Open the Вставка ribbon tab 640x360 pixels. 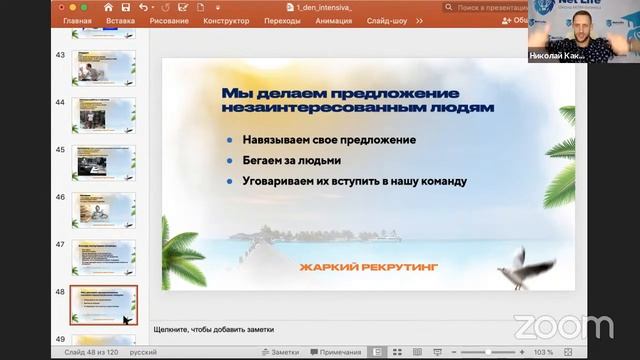tap(120, 21)
